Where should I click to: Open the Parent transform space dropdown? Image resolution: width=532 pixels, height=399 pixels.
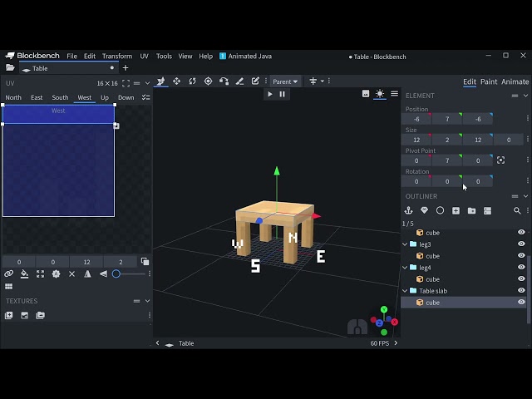pyautogui.click(x=285, y=81)
